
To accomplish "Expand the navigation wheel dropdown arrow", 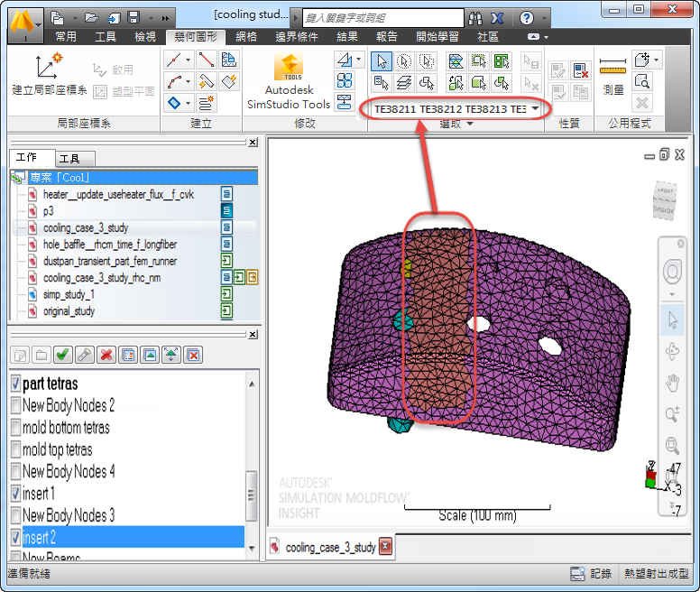I will (672, 295).
